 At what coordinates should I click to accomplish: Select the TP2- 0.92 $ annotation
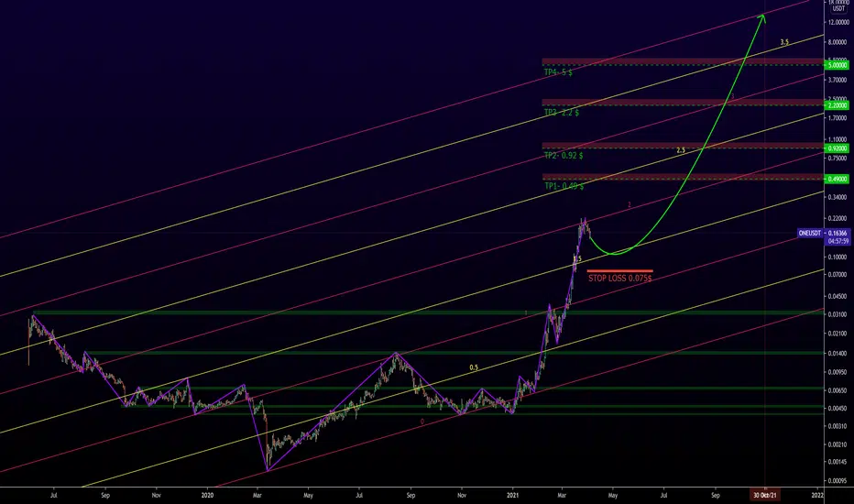click(x=564, y=156)
